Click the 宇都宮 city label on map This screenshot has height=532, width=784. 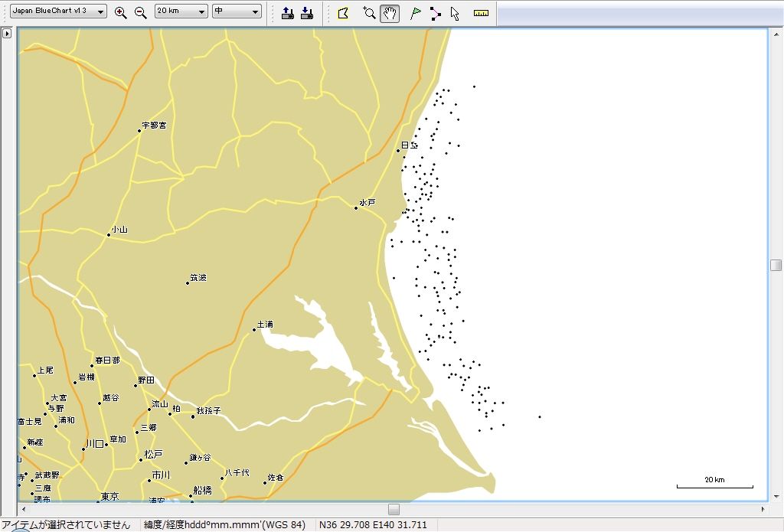[x=155, y=125]
